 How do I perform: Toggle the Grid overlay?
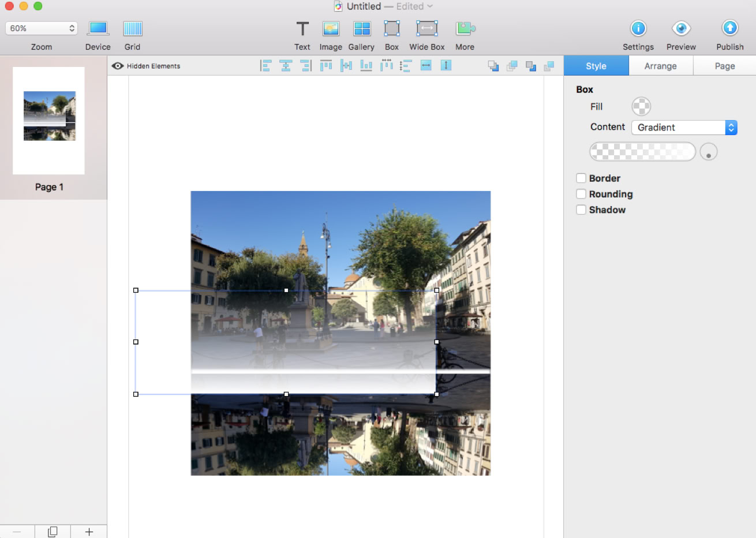[x=133, y=29]
